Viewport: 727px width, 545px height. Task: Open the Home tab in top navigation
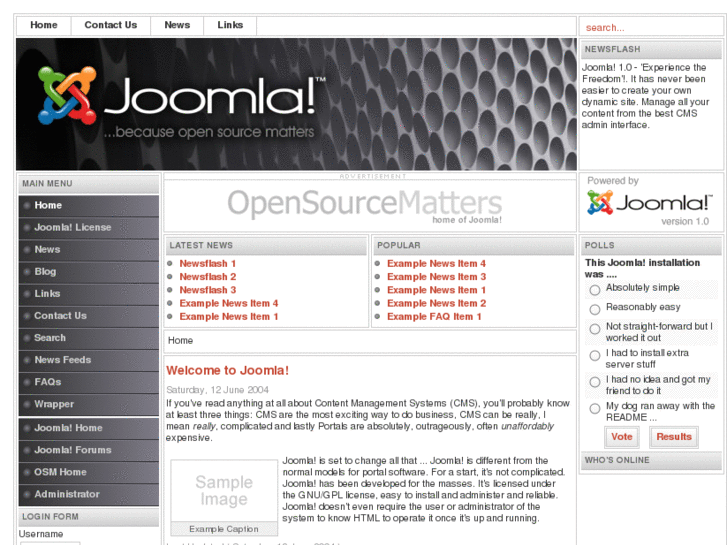pyautogui.click(x=44, y=26)
